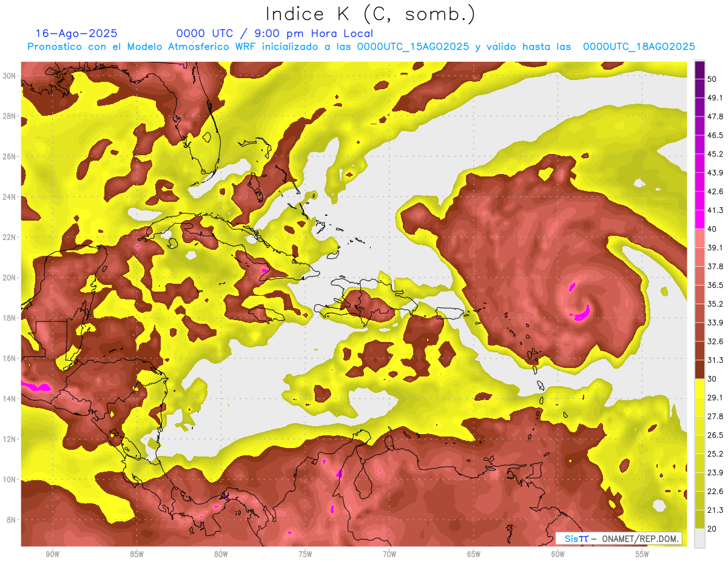Click the "ONAMET/REP.DOM." credit text
Image resolution: width=728 pixels, height=562 pixels.
coord(640,538)
